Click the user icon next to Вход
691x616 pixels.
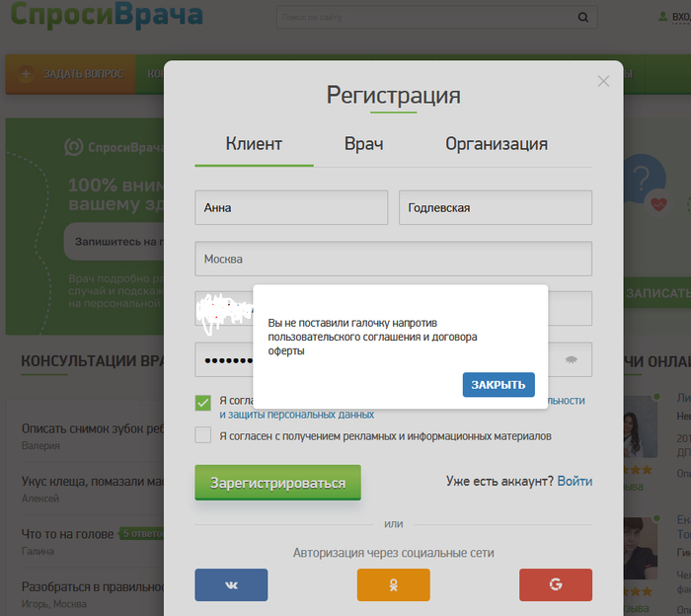click(x=662, y=17)
